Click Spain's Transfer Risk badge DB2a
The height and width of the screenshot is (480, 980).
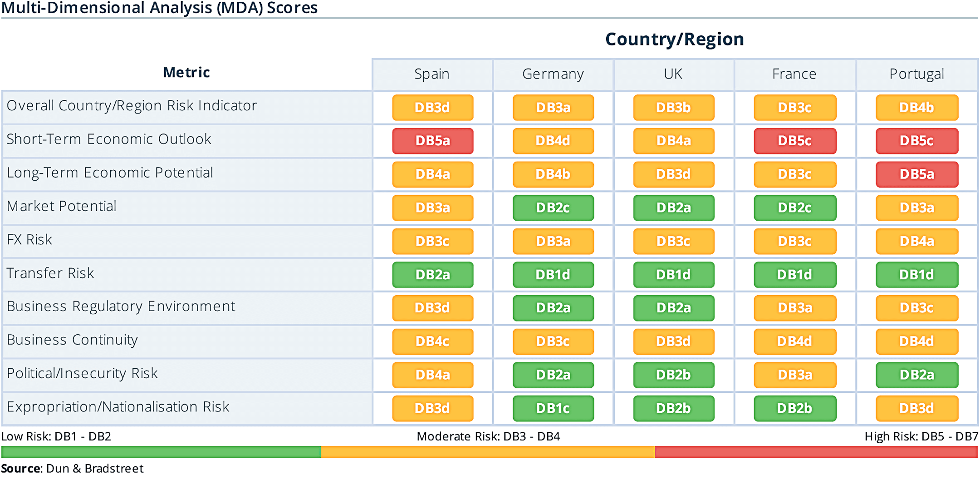coord(433,275)
